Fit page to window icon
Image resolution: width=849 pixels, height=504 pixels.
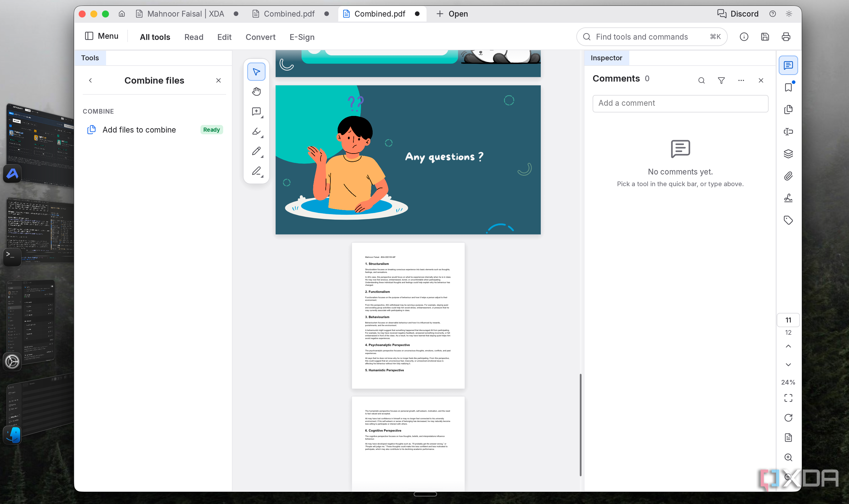click(x=788, y=398)
